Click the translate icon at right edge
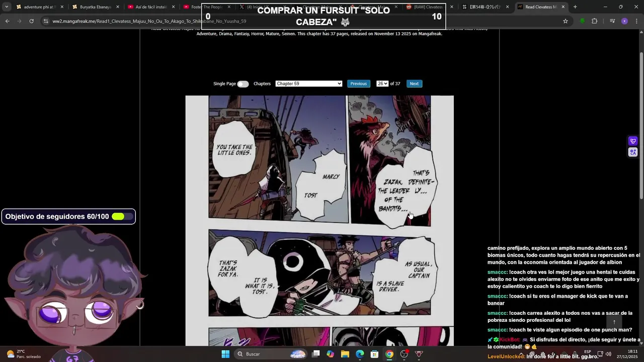The image size is (644, 362). point(633,152)
